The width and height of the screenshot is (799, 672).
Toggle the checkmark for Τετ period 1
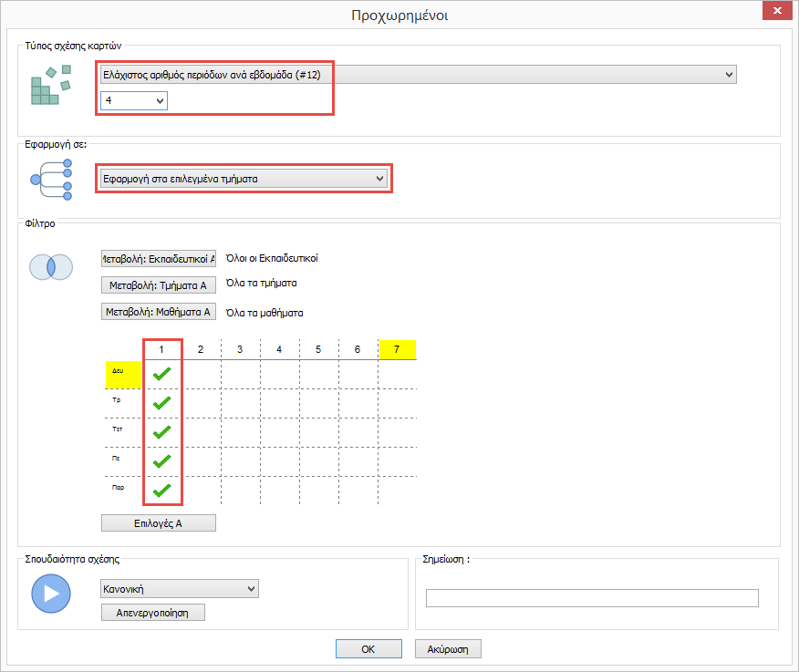162,431
